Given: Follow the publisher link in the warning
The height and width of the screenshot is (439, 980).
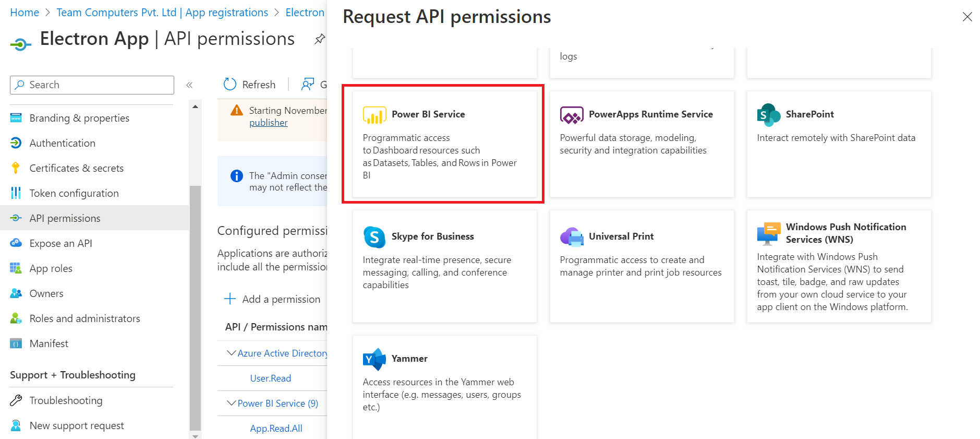Looking at the screenshot, I should click(269, 123).
